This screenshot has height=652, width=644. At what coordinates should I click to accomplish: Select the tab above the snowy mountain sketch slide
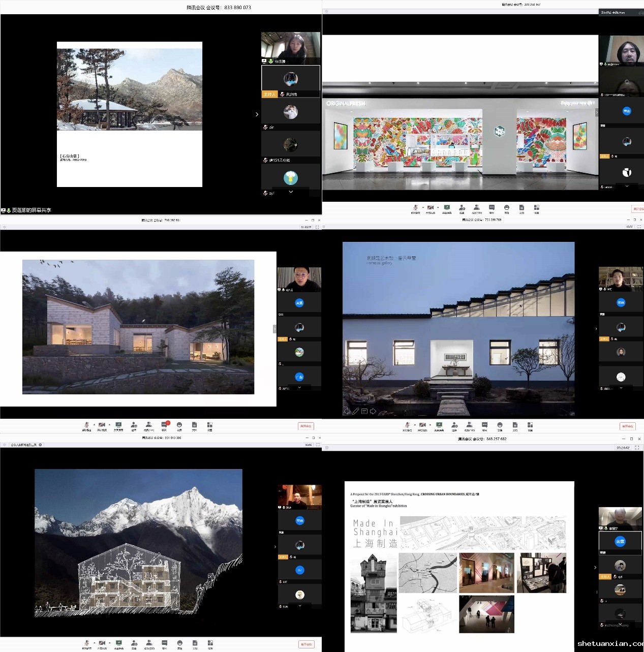25,445
